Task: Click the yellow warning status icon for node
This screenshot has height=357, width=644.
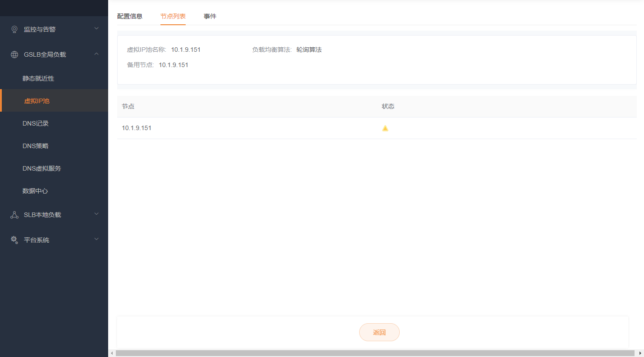Action: 385,128
